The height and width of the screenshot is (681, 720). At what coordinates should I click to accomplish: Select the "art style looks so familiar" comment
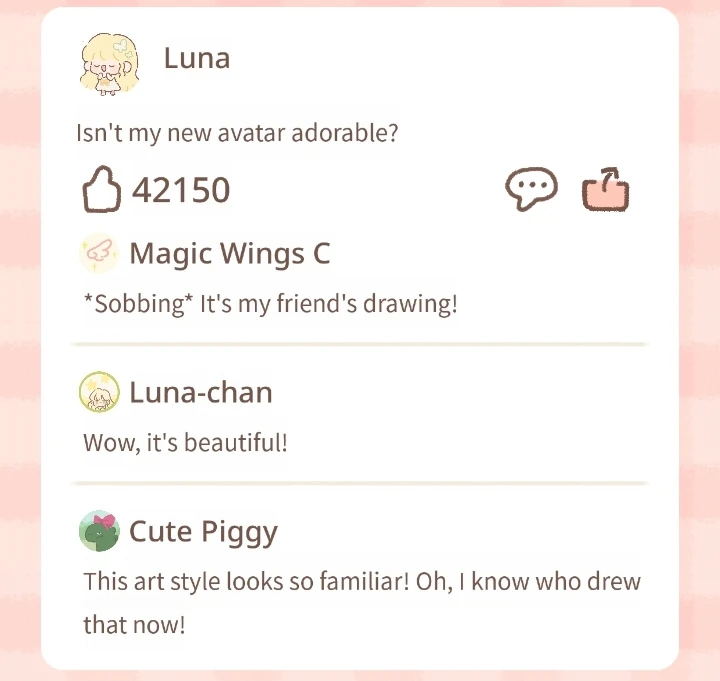click(362, 581)
